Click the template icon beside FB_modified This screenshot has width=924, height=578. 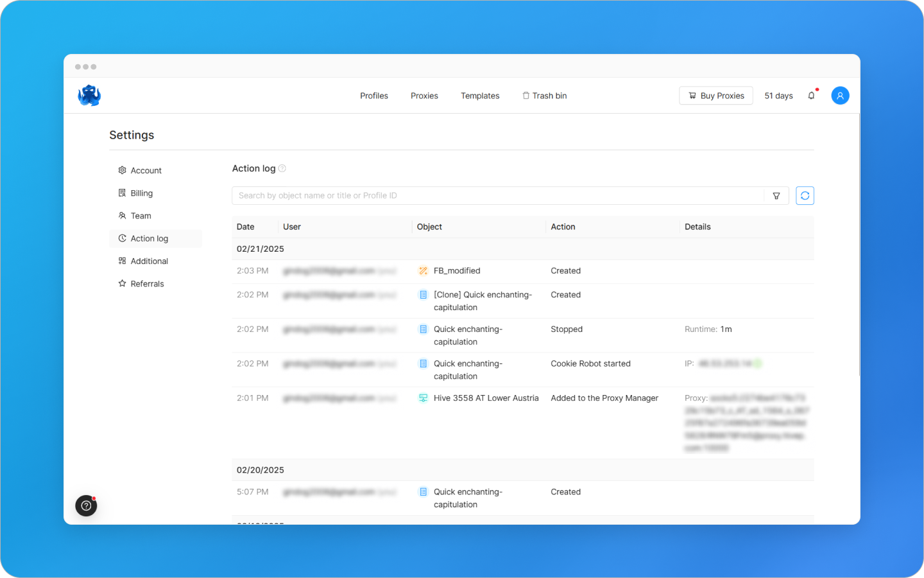click(x=423, y=270)
